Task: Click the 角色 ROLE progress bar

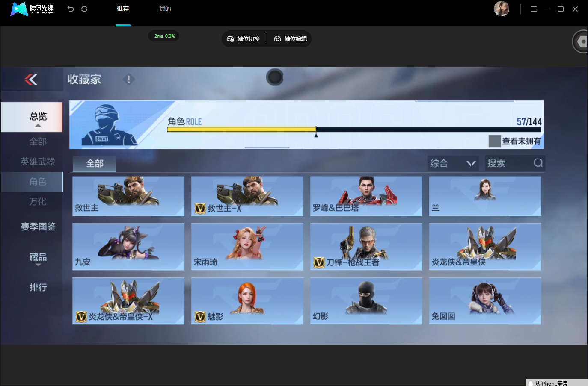Action: coord(354,130)
